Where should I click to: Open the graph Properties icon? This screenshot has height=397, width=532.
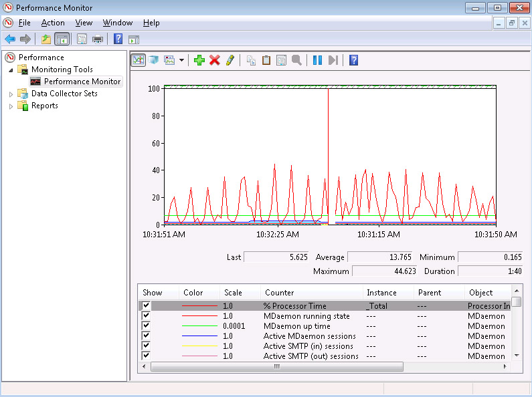click(281, 60)
